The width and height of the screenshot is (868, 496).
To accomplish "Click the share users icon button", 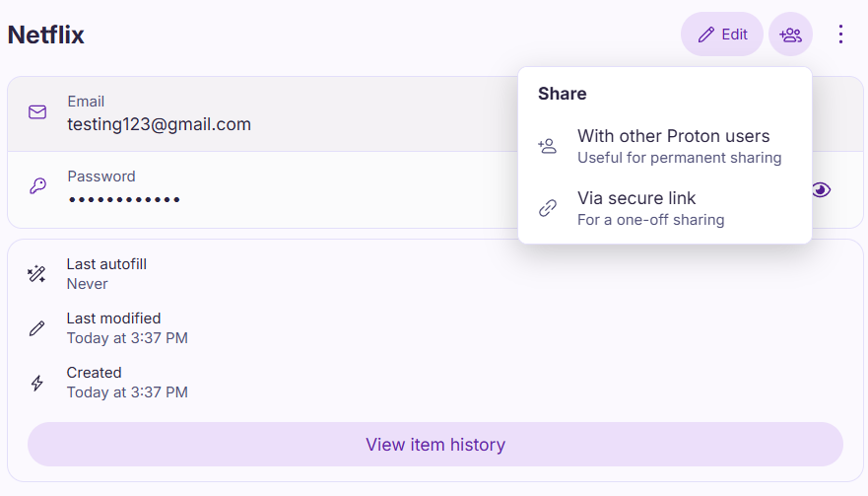I will [x=790, y=35].
